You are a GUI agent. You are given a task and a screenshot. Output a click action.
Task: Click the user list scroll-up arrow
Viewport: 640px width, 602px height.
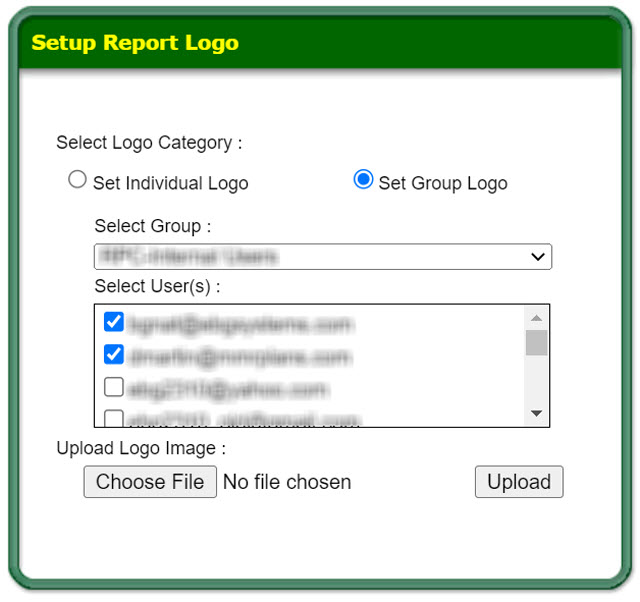[537, 318]
